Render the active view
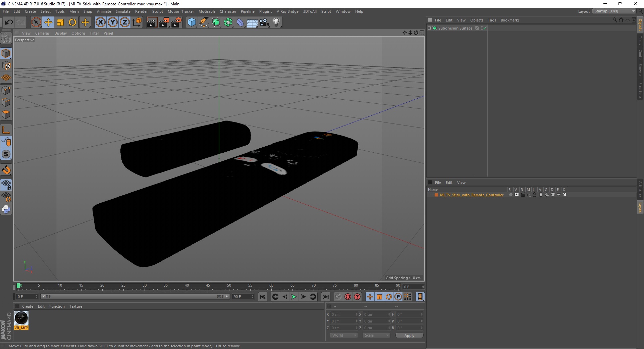 coord(152,22)
